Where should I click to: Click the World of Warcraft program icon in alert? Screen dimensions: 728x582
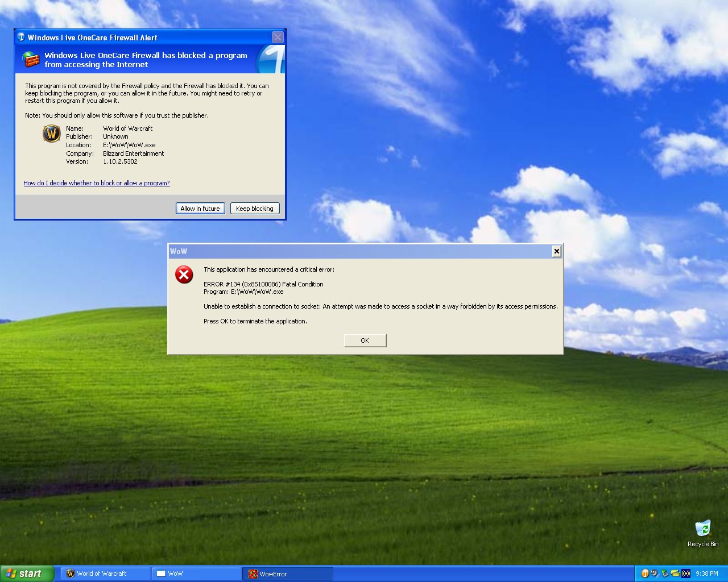point(52,134)
